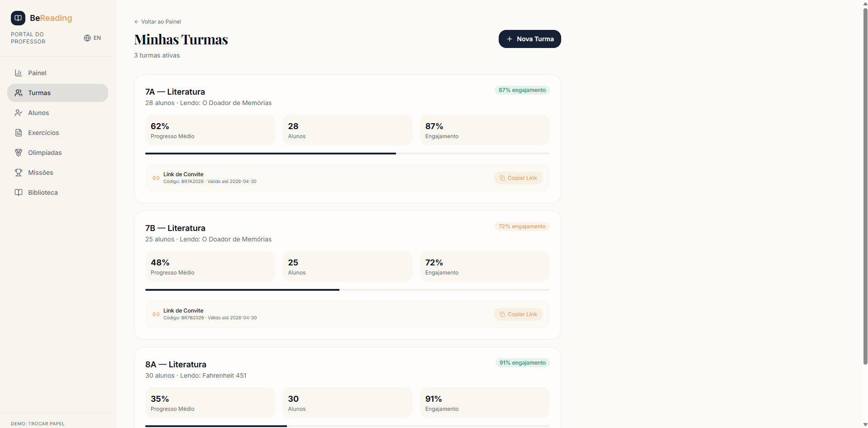Viewport: 868px width, 428px height.
Task: Click 7B's "25 alunos · Lendo" subtitle
Action: coord(208,239)
